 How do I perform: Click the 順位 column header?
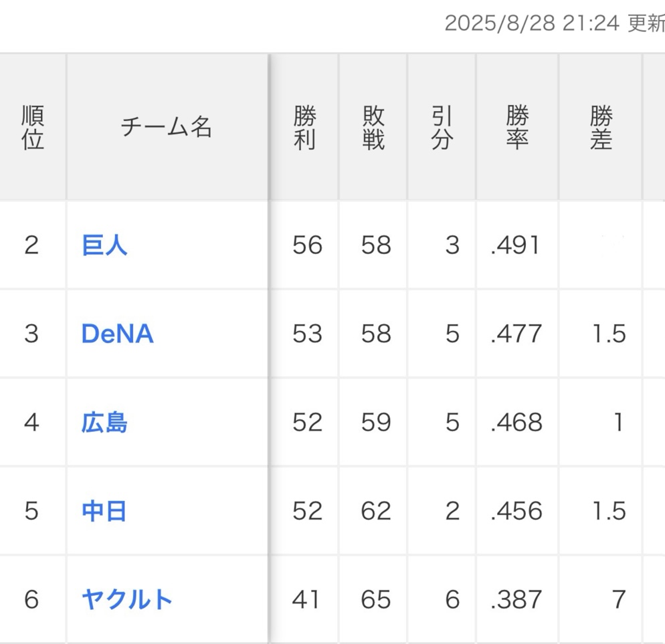click(32, 127)
